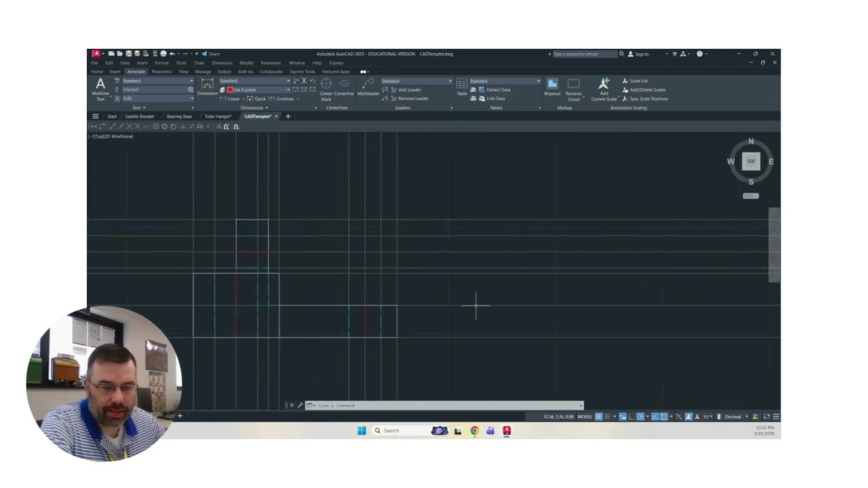Select the Multileader tool
868x488 pixels.
368,87
